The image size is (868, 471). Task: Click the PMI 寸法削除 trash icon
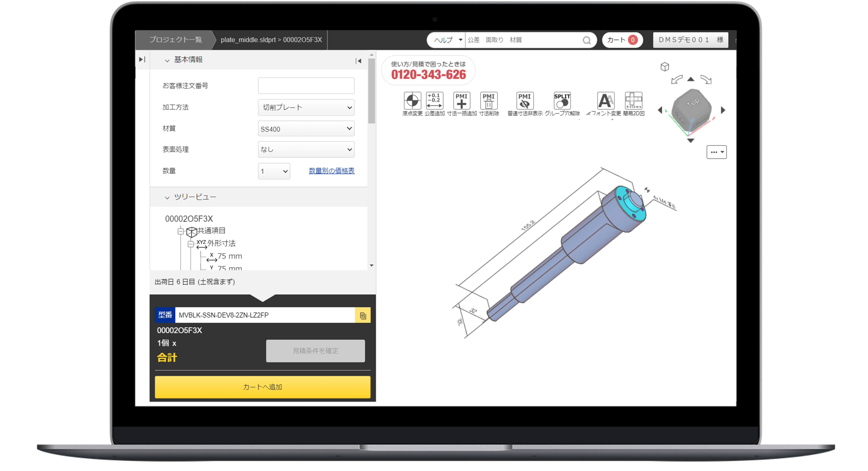tap(489, 101)
